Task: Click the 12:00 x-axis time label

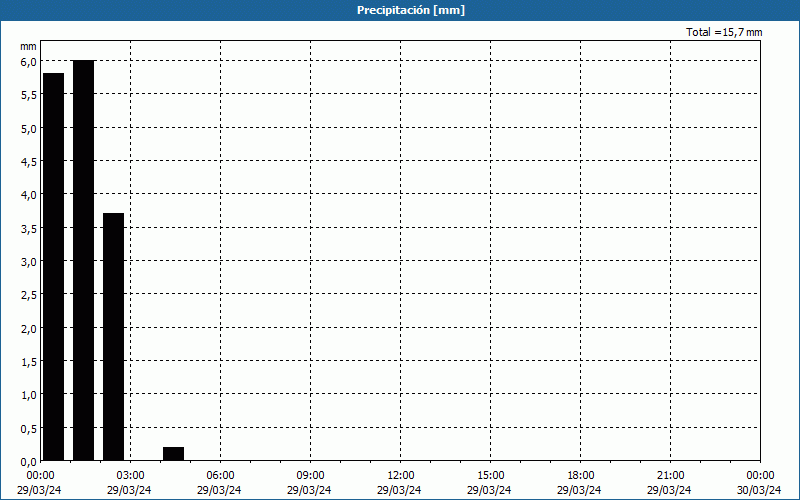Action: pyautogui.click(x=402, y=476)
